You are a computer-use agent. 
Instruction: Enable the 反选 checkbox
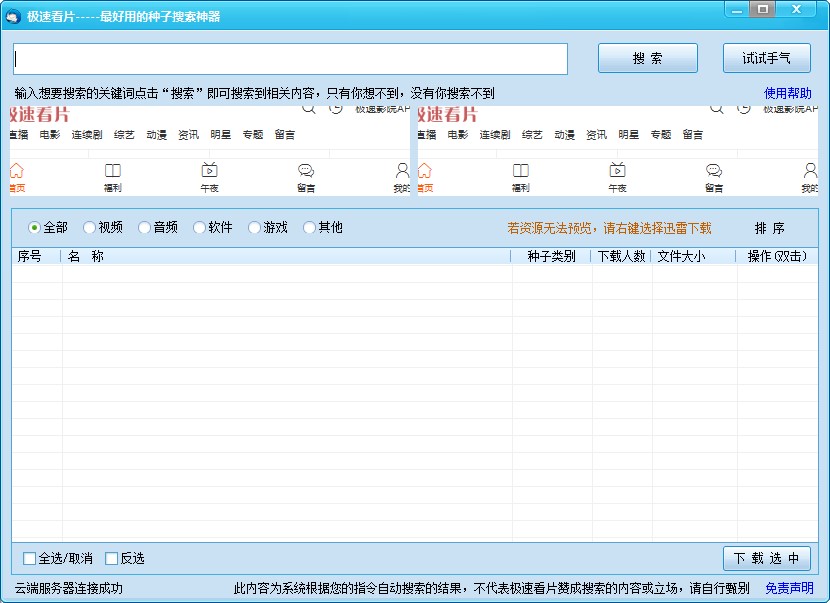pyautogui.click(x=112, y=558)
